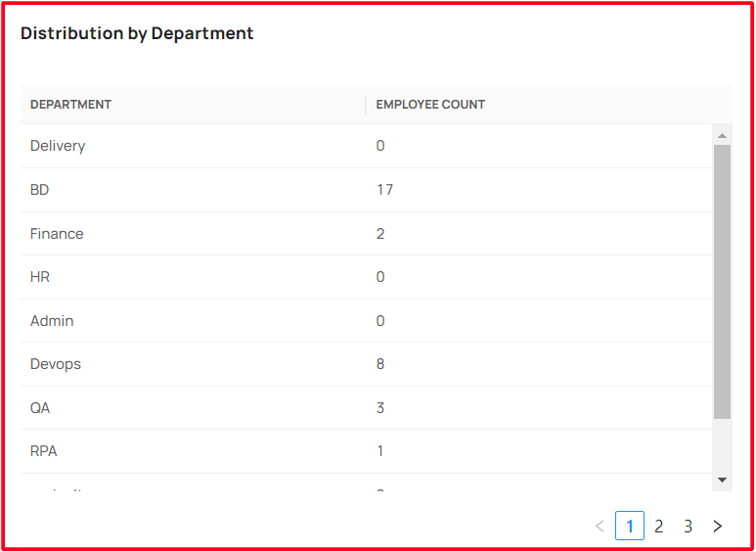Click the vertical scrollbar thumb
756x552 pixels.
click(722, 282)
